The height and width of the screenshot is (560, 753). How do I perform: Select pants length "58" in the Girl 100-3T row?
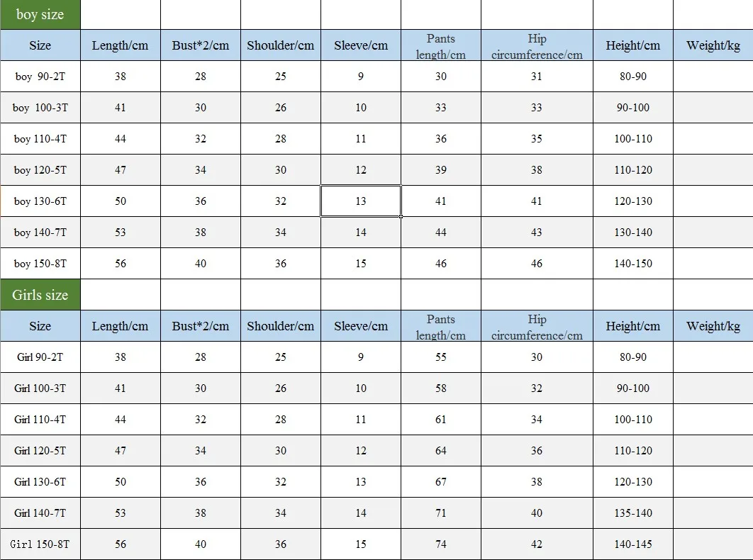click(x=441, y=388)
